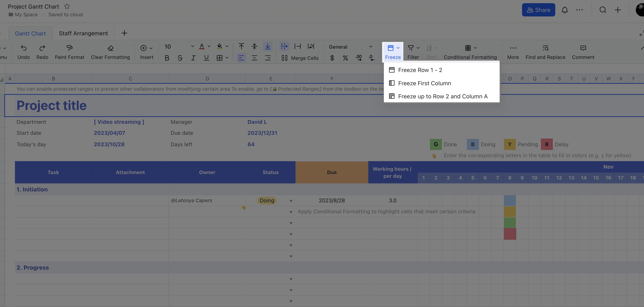The height and width of the screenshot is (307, 644).
Task: Switch to the Staff Arrangement tab
Action: [x=83, y=33]
